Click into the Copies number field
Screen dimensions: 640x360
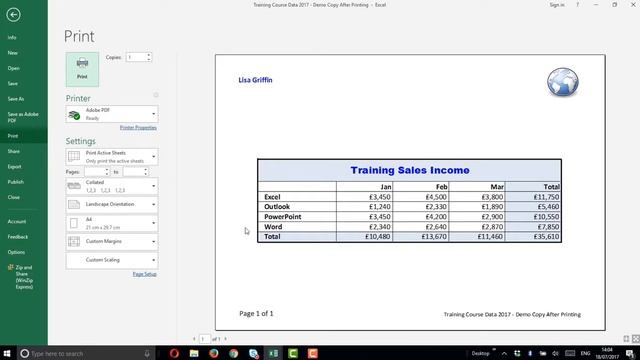136,57
